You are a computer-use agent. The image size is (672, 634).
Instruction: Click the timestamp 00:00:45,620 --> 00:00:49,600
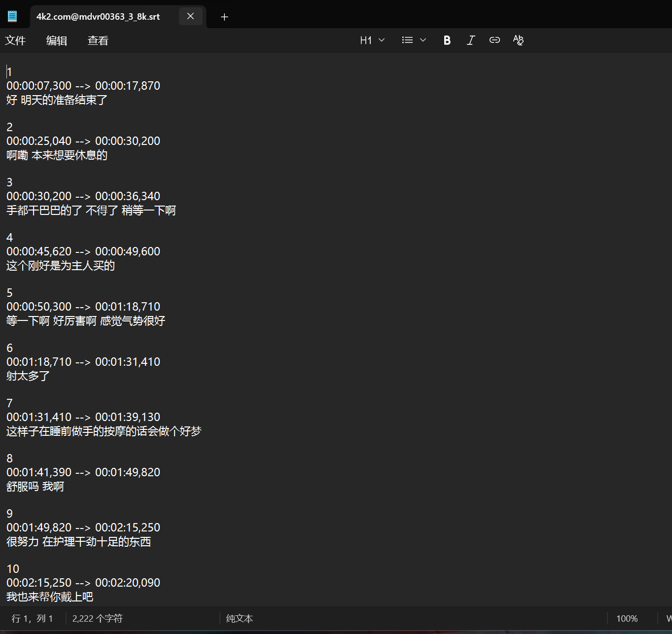(x=83, y=251)
